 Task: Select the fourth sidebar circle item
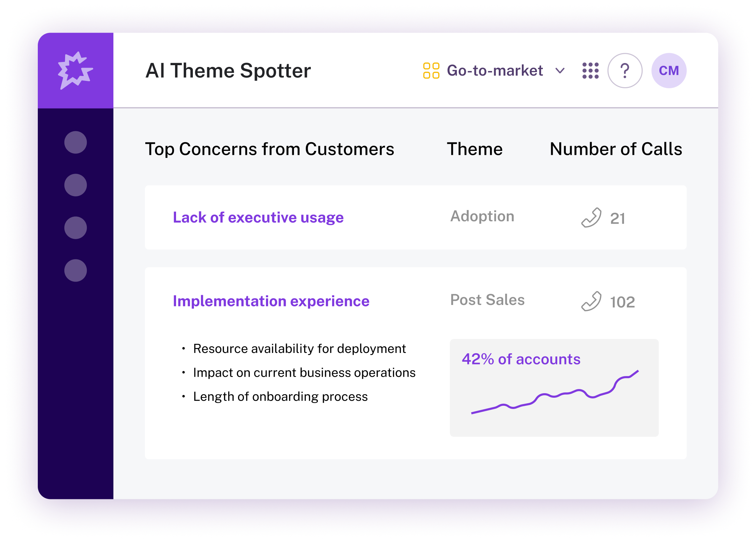[76, 271]
